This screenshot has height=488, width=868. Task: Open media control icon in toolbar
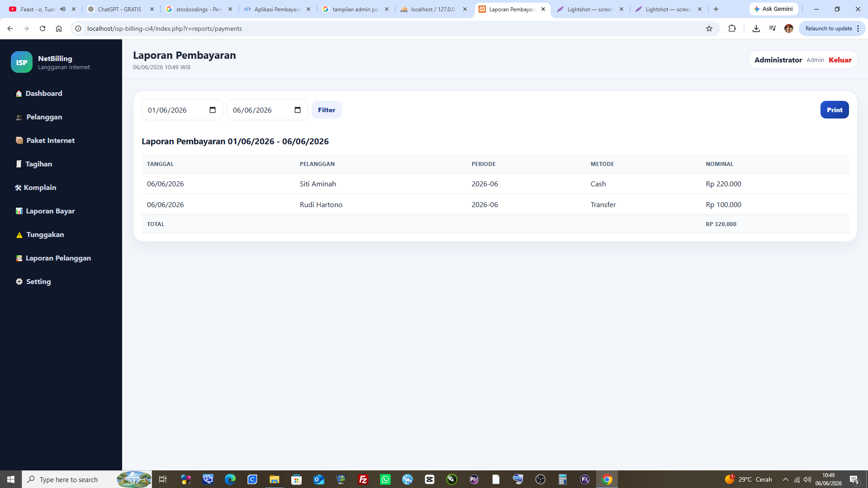[773, 28]
